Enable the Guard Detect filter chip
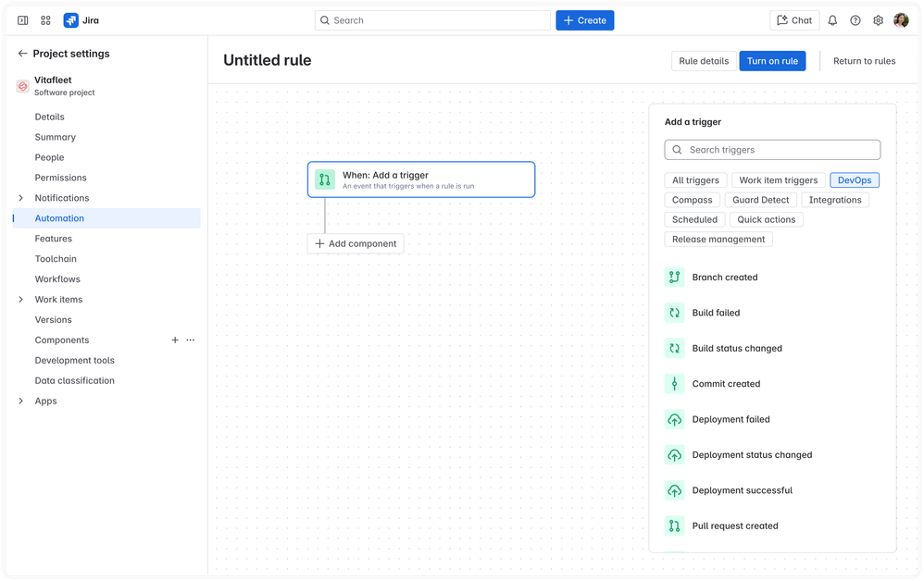 tap(761, 200)
